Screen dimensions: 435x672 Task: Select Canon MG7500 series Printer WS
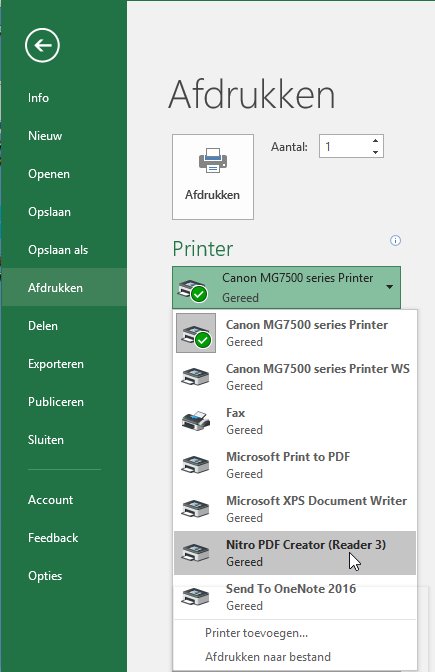point(295,377)
